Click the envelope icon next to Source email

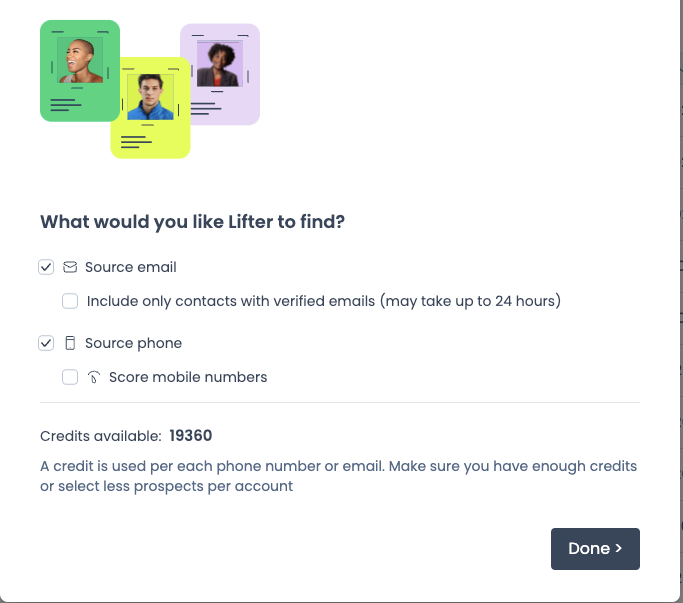[x=70, y=267]
